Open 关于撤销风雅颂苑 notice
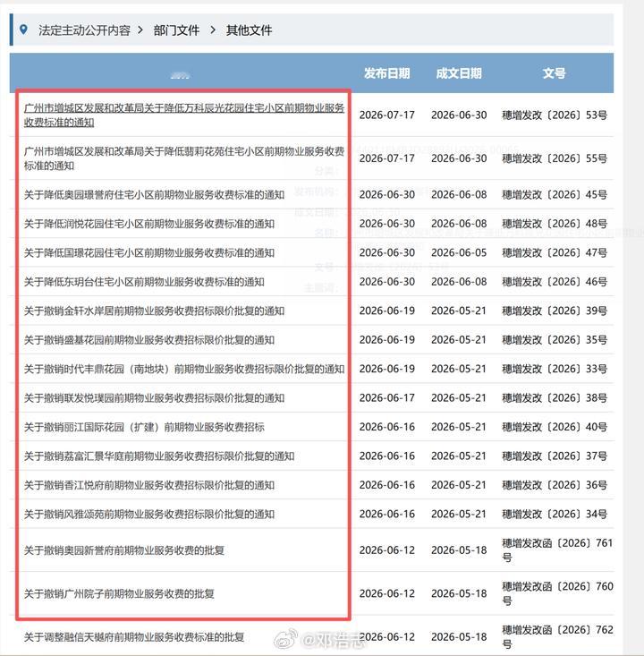The height and width of the screenshot is (656, 644). click(x=148, y=514)
